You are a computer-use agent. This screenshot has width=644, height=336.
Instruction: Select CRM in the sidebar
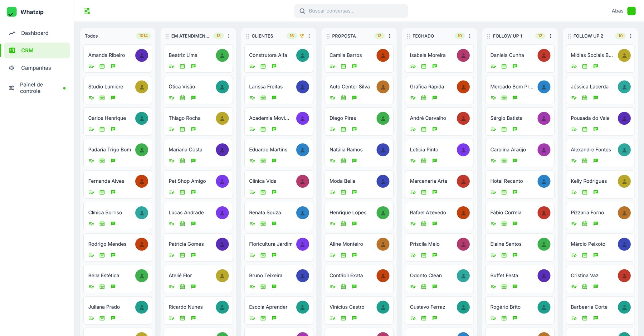pos(37,51)
